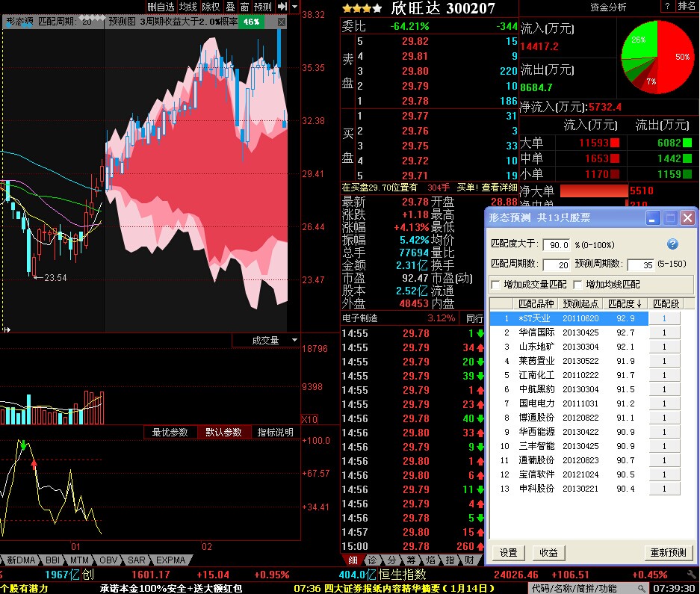Switch to the OBV indicator tab

point(108,560)
